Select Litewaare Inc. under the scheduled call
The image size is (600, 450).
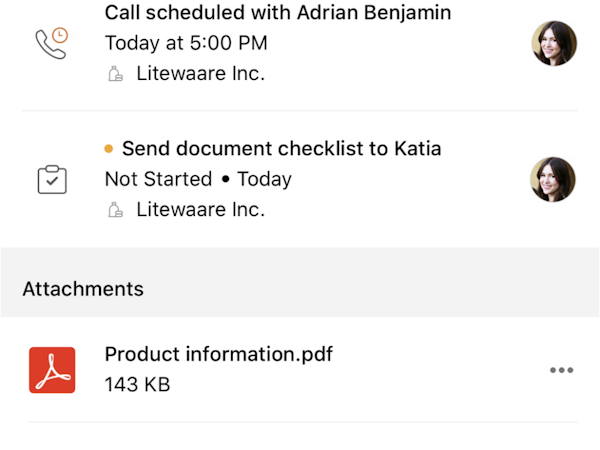click(x=200, y=73)
